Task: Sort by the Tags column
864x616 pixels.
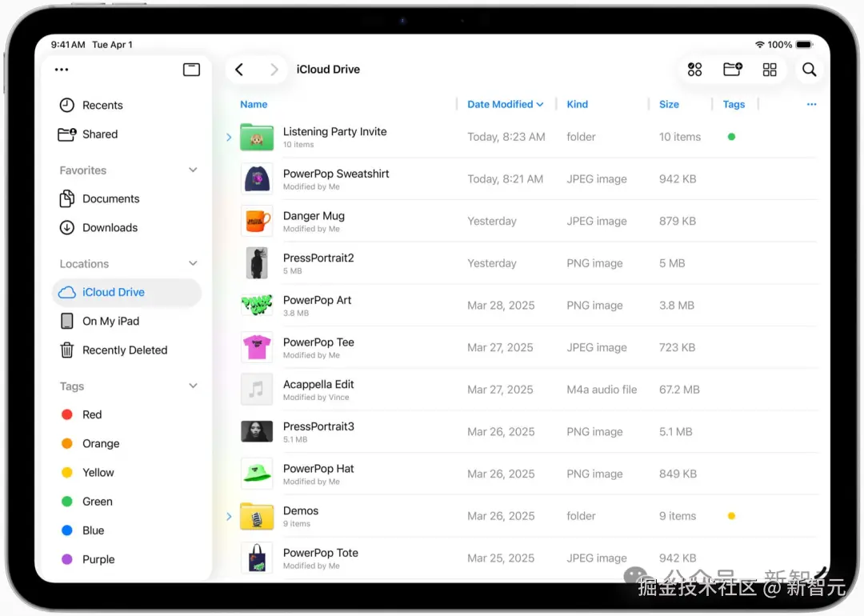Action: 734,104
